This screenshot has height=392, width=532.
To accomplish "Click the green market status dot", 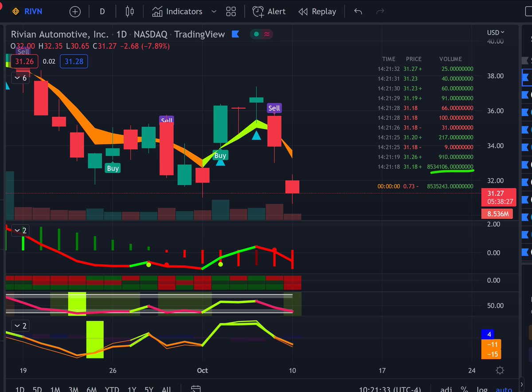I will tap(256, 34).
